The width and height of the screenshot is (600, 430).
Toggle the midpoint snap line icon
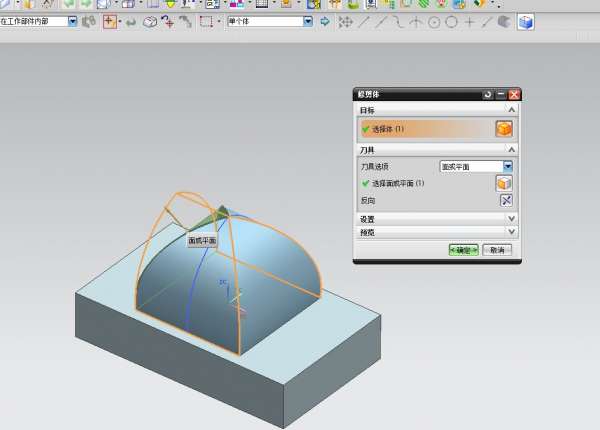point(381,22)
